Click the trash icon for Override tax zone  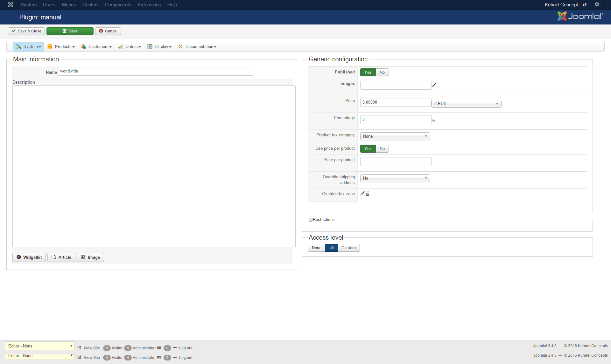click(368, 194)
